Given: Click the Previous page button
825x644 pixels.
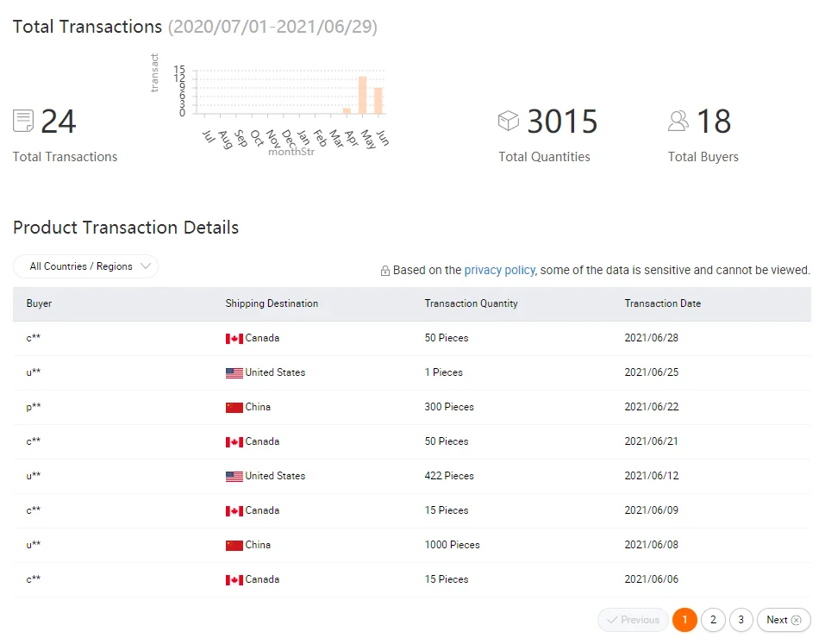Looking at the screenshot, I should [x=634, y=620].
